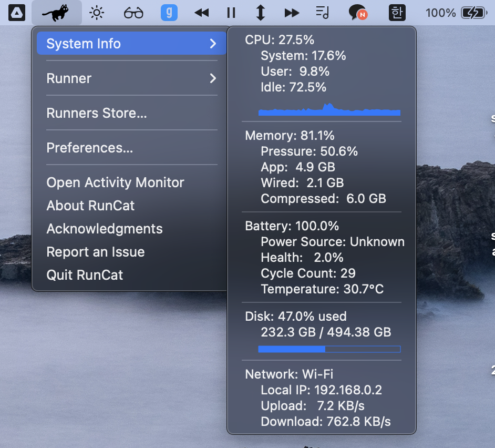Click the 'Cycle Count: 29' line
Viewport: 495px width, 448px height.
click(308, 273)
